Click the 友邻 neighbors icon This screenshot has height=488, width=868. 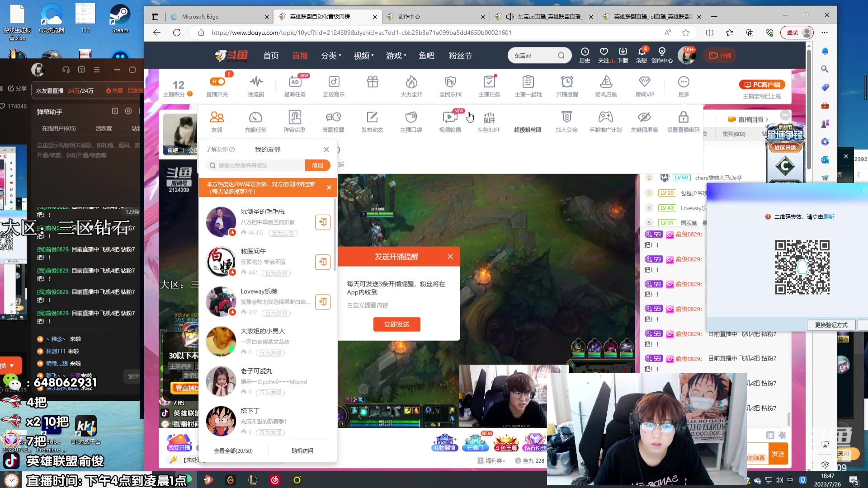217,117
